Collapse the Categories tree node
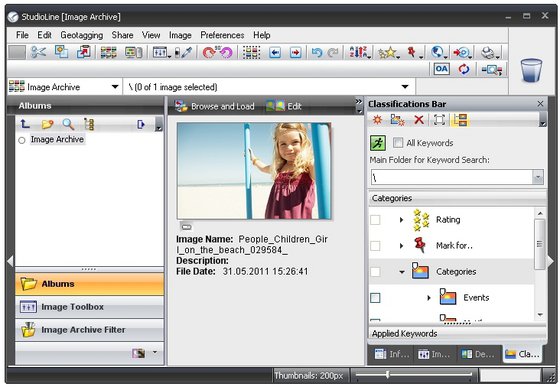The width and height of the screenshot is (560, 387). point(402,272)
